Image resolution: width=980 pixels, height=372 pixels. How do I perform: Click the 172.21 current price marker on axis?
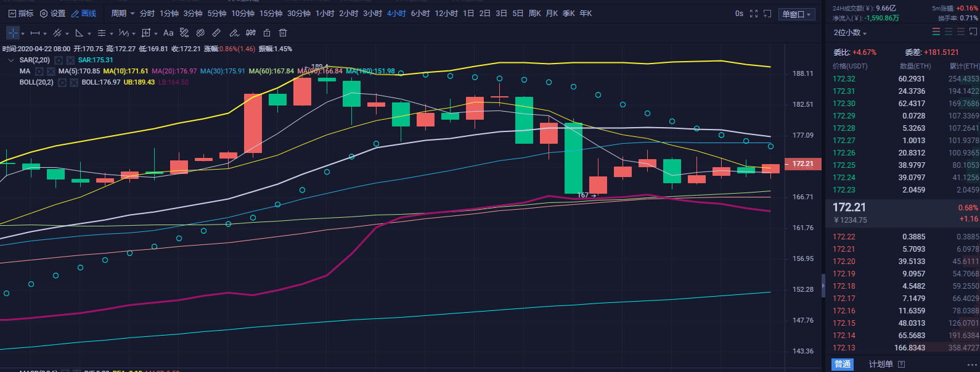click(802, 164)
